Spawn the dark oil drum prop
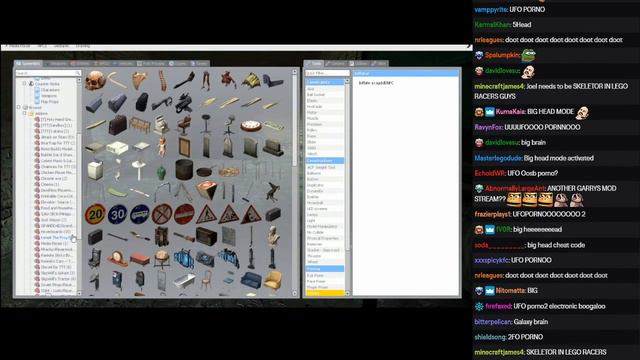 [x=184, y=169]
